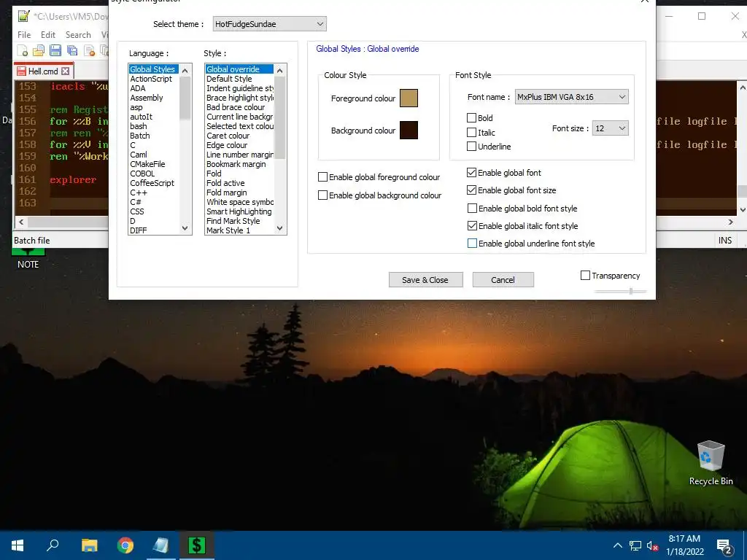Open the Font name dropdown
The image size is (747, 560).
(572, 97)
